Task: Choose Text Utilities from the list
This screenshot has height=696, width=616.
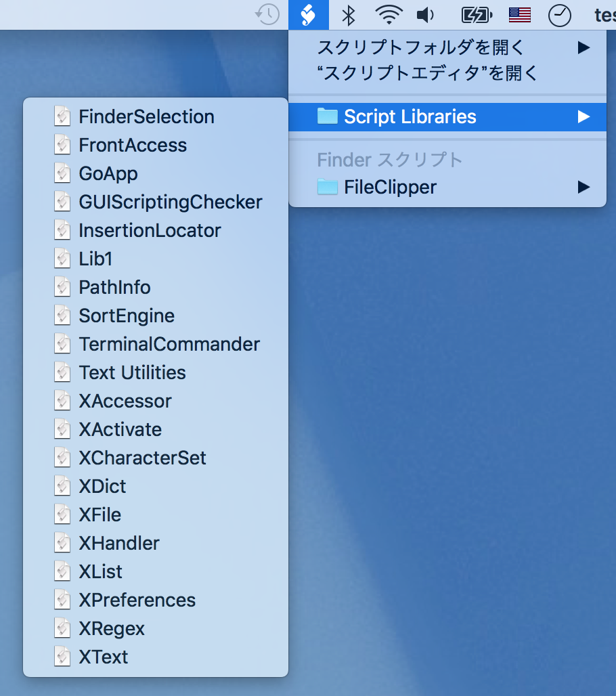Action: pos(132,372)
